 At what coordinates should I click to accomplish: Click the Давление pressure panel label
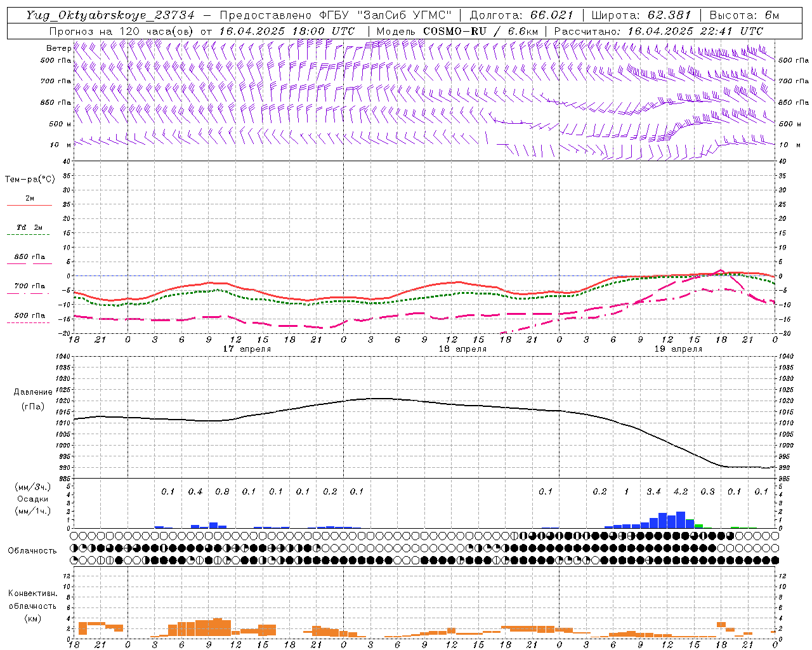pos(33,392)
